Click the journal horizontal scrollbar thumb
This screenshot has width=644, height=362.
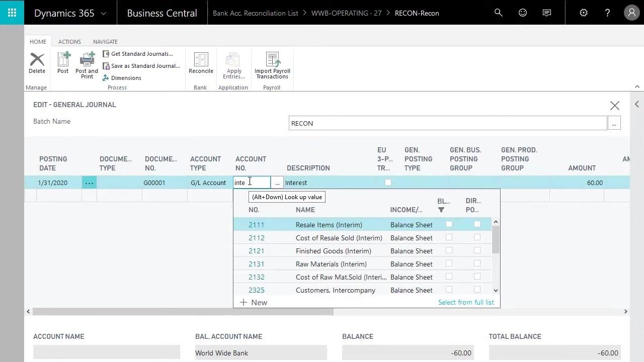[x=184, y=312]
